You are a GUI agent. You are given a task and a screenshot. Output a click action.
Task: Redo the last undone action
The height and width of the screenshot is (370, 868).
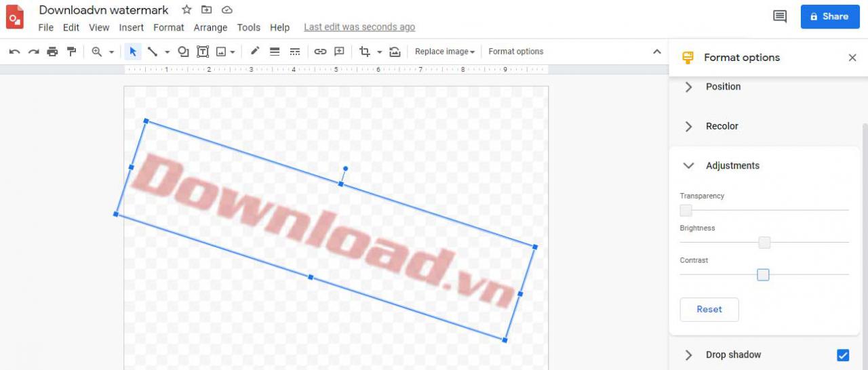33,52
